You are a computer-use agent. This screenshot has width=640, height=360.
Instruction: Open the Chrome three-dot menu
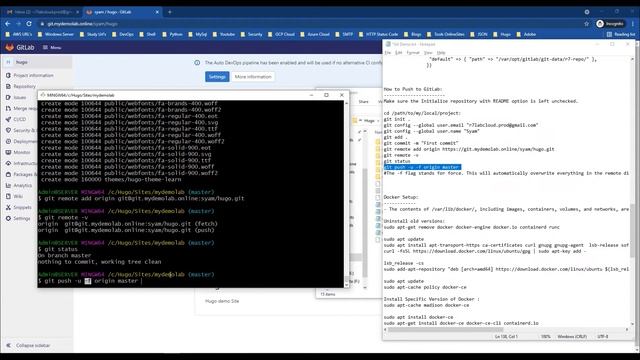633,24
